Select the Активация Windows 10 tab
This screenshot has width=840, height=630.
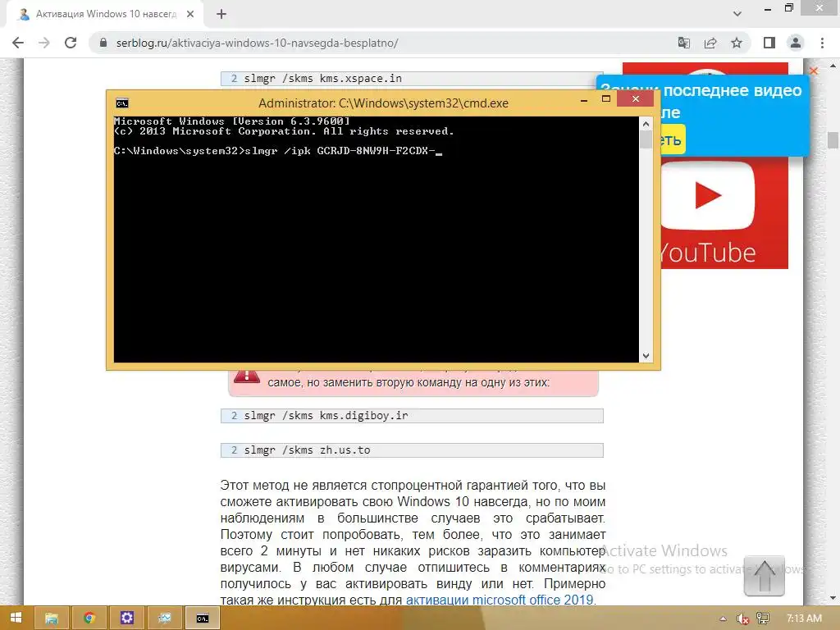pyautogui.click(x=105, y=15)
